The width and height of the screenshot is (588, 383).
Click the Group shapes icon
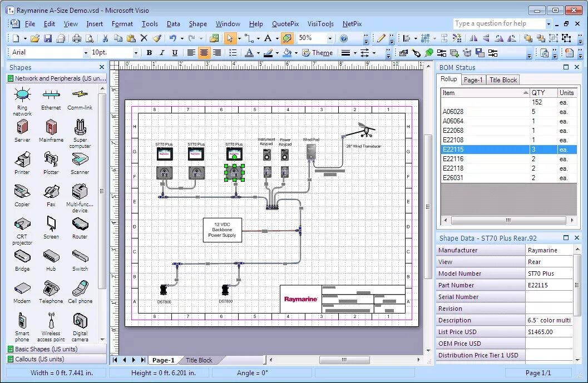[x=554, y=38]
